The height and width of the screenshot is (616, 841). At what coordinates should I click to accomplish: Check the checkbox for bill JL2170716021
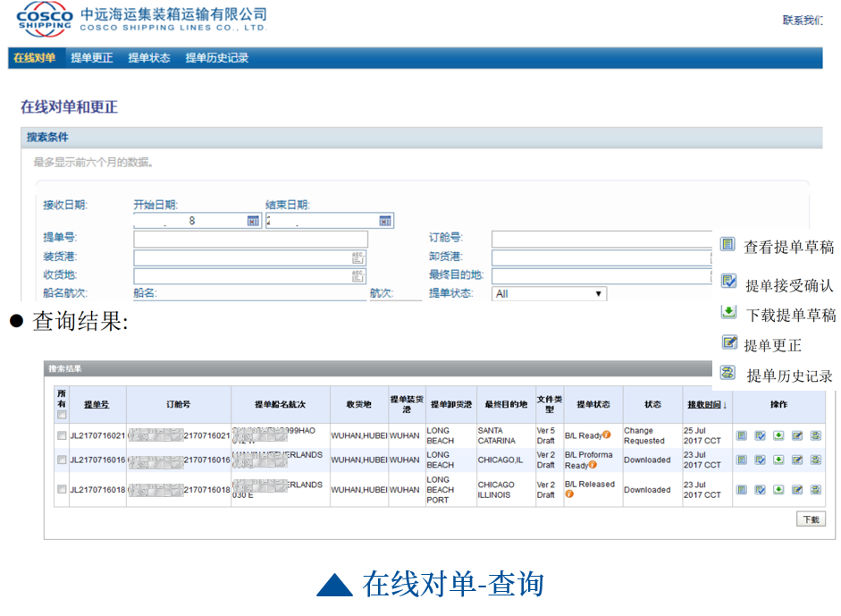60,435
